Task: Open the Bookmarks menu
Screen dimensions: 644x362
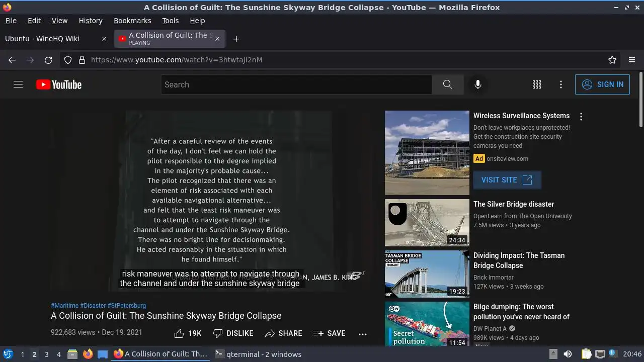Action: 132,21
